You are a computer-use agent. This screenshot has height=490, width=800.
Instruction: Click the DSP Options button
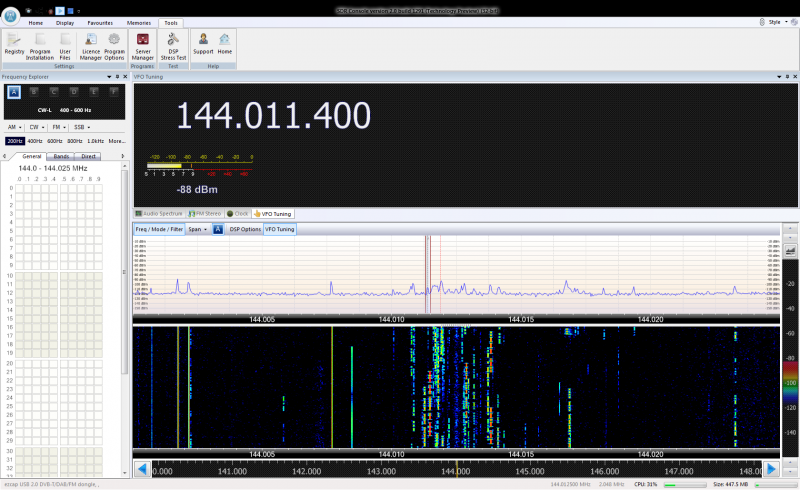pyautogui.click(x=245, y=229)
